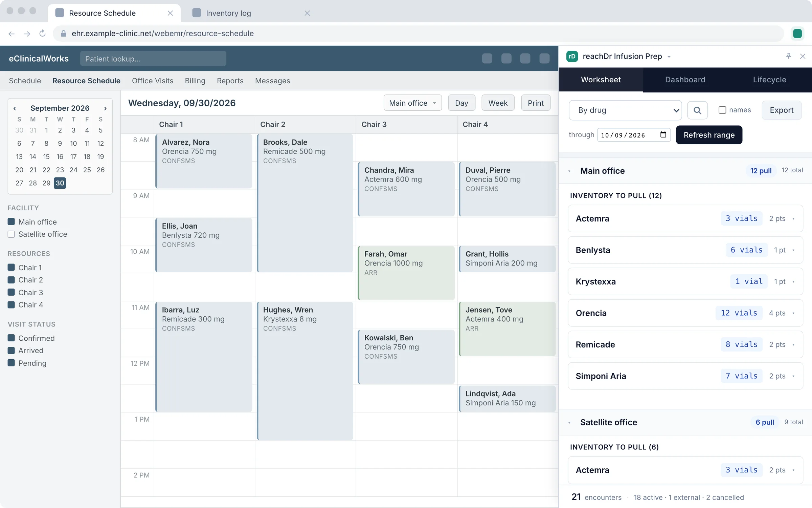The height and width of the screenshot is (508, 812).
Task: Toggle the Chair 3 resource checkbox
Action: 11,292
